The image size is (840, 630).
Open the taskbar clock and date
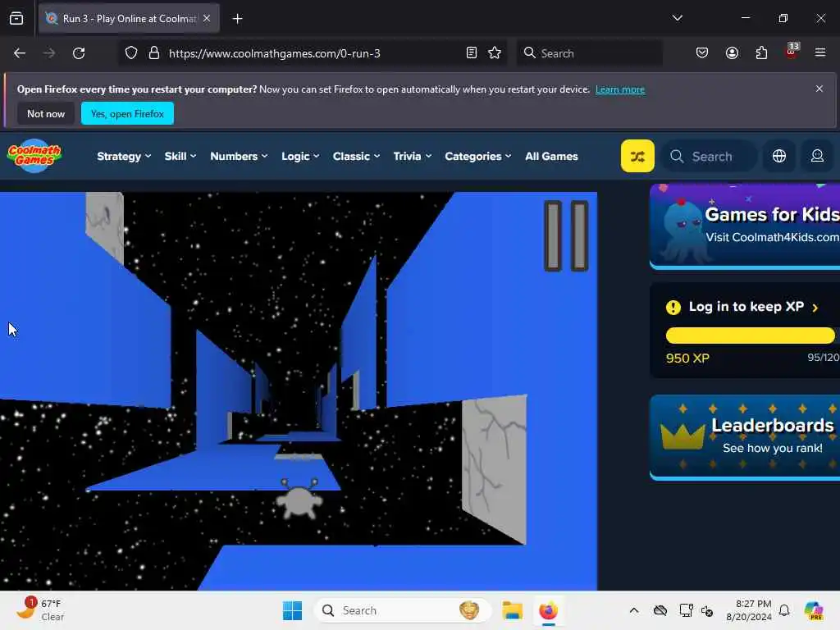tap(749, 610)
